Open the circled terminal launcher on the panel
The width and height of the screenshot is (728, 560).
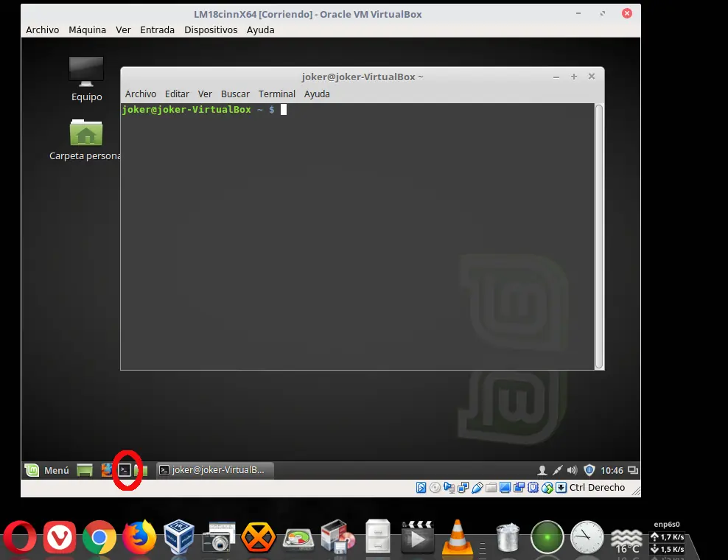point(126,469)
